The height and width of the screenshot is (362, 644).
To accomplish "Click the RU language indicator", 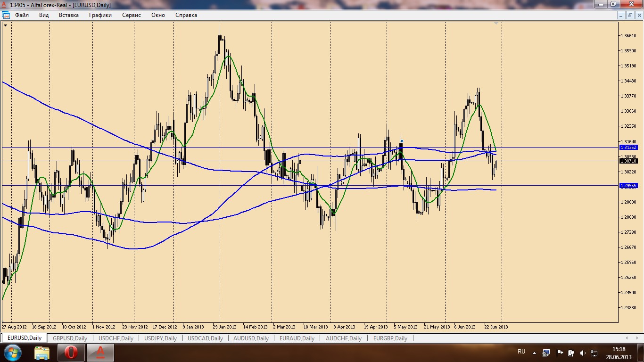I will pos(521,352).
